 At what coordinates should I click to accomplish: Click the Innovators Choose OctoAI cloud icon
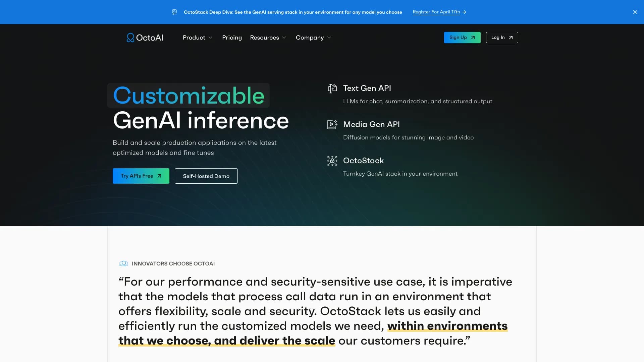click(x=124, y=264)
